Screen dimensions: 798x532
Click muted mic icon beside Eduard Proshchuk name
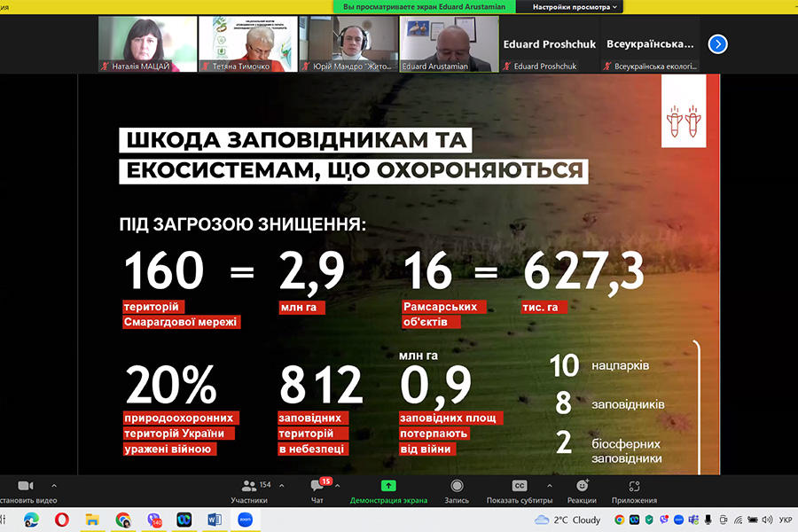pyautogui.click(x=507, y=66)
